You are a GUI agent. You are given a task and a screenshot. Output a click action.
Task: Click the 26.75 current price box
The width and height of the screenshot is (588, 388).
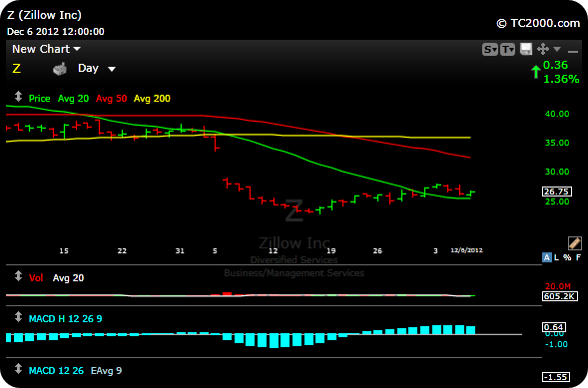point(557,192)
